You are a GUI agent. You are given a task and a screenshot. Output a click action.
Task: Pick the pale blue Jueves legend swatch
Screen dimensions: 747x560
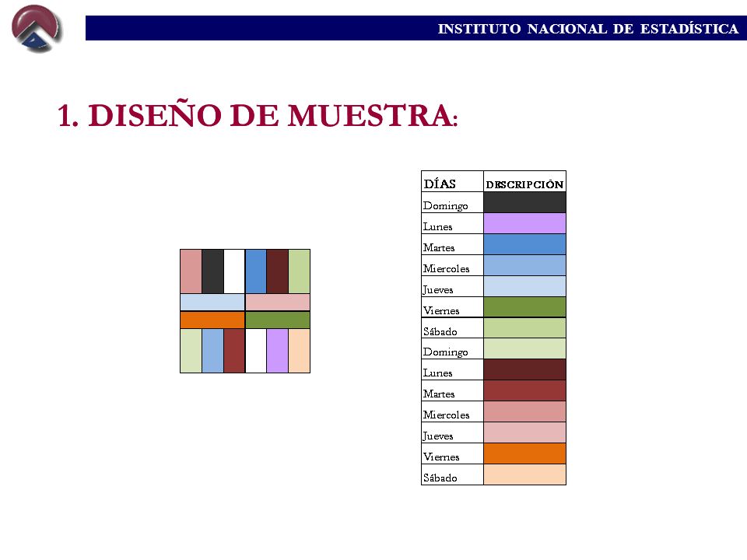[x=524, y=286]
